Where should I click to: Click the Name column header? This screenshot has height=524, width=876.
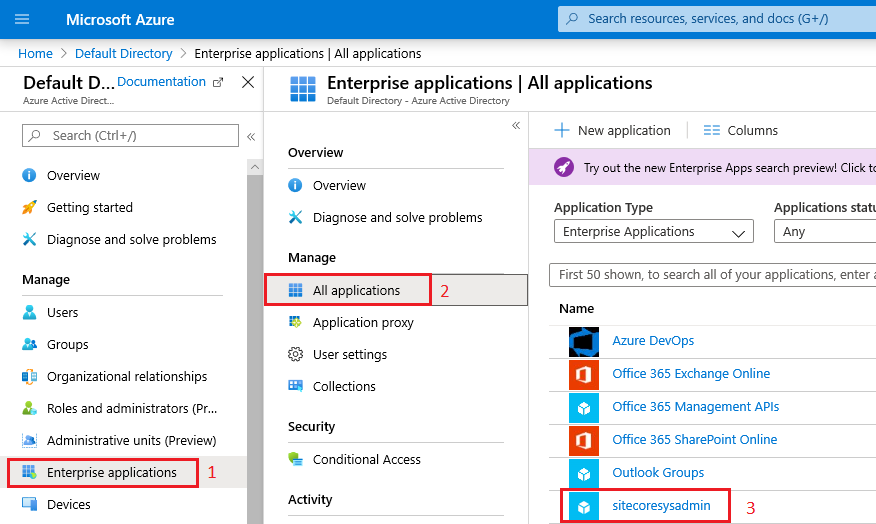[577, 308]
